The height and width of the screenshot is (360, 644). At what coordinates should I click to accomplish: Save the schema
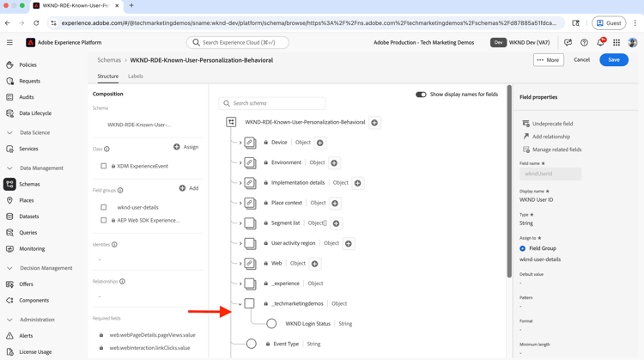tap(614, 60)
